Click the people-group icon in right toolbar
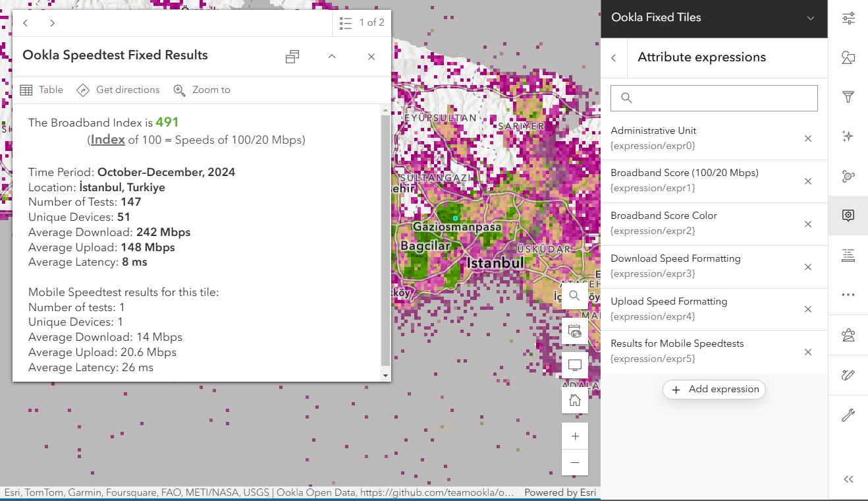 (848, 336)
